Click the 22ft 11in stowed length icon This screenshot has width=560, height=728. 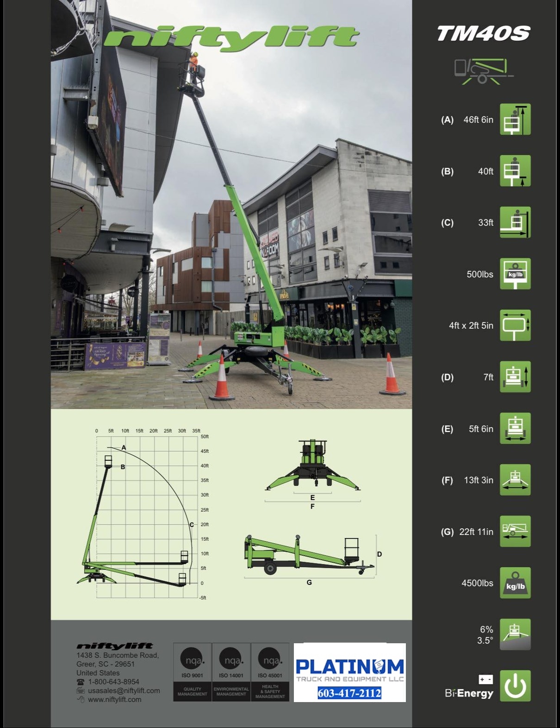point(515,532)
